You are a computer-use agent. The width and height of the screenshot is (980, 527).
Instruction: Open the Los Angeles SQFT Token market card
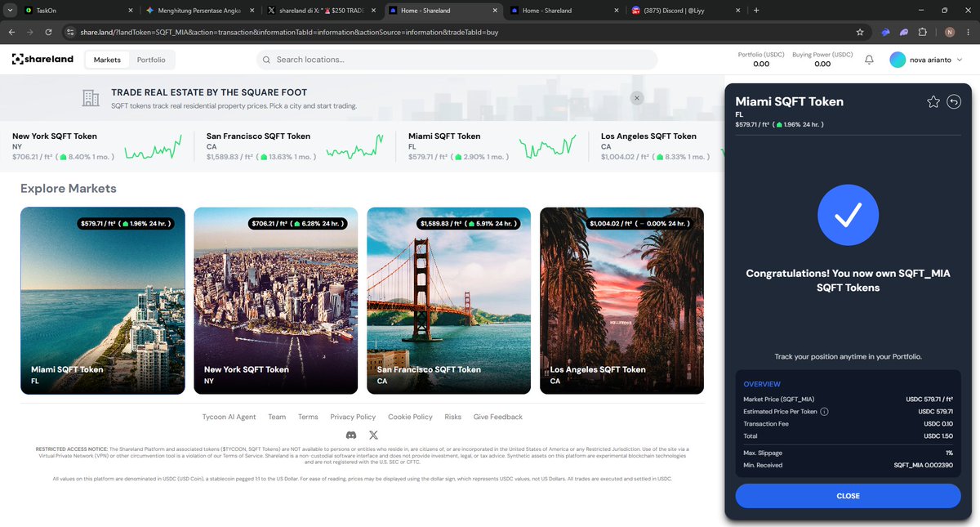pos(621,301)
